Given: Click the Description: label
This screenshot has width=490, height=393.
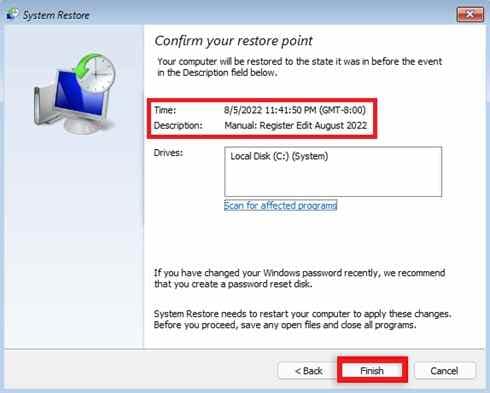Looking at the screenshot, I should tap(178, 125).
